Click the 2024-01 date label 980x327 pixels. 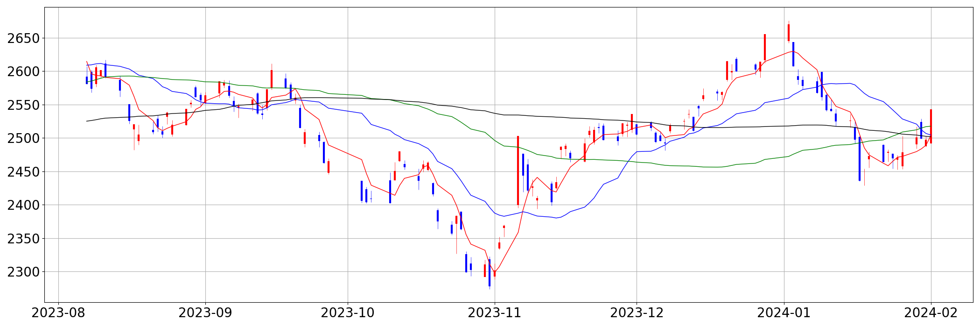(784, 313)
